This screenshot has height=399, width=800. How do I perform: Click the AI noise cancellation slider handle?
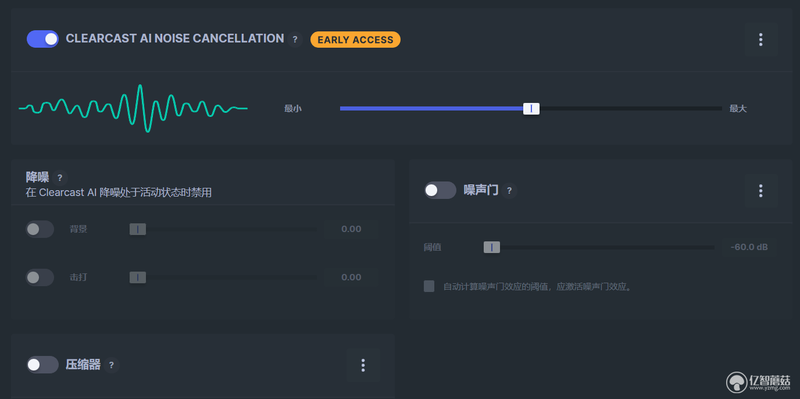tap(531, 108)
